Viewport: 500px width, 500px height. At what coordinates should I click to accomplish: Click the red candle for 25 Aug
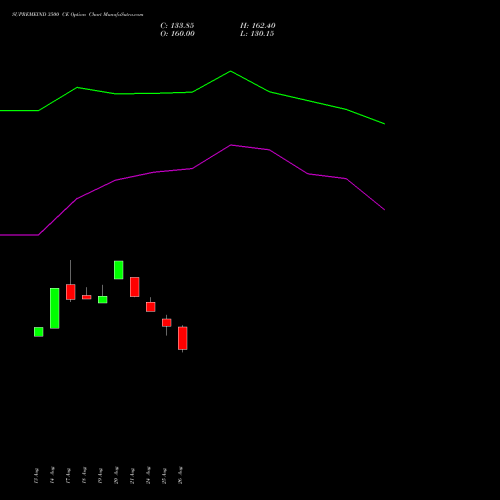point(167,323)
